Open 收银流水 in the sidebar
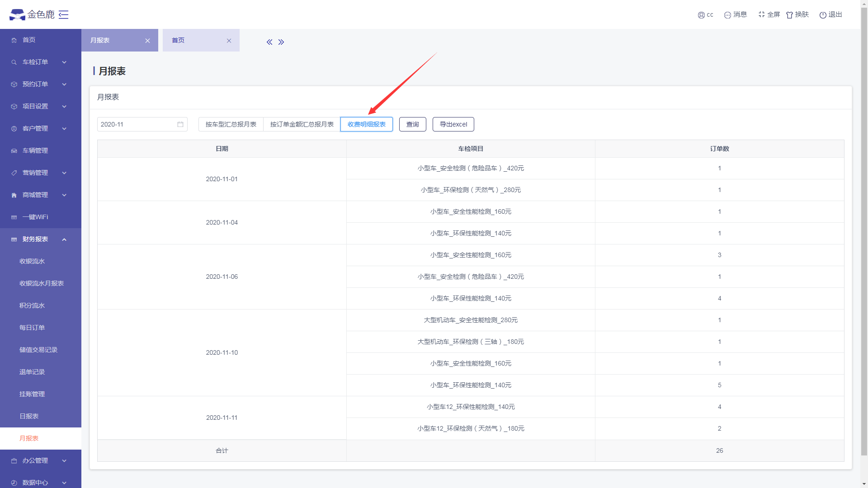This screenshot has height=488, width=868. (41, 261)
